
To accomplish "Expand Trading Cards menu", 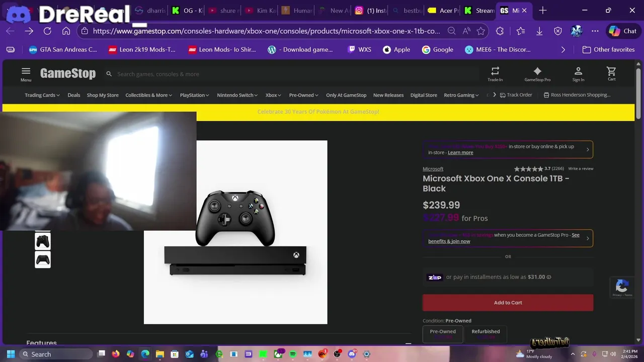I will [x=42, y=95].
